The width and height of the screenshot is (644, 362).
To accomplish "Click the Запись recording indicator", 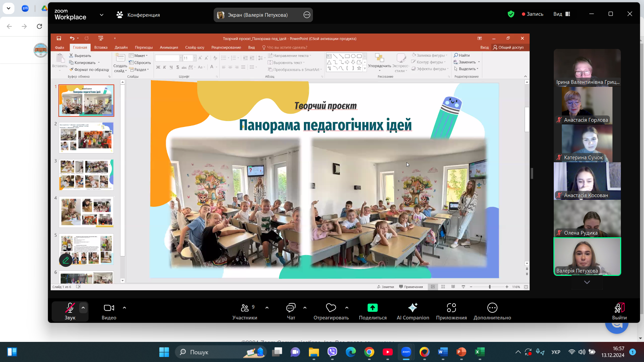I will click(x=532, y=14).
